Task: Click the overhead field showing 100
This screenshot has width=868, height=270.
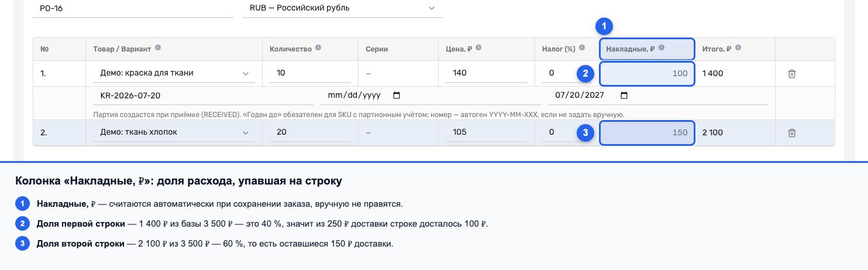Action: 647,74
